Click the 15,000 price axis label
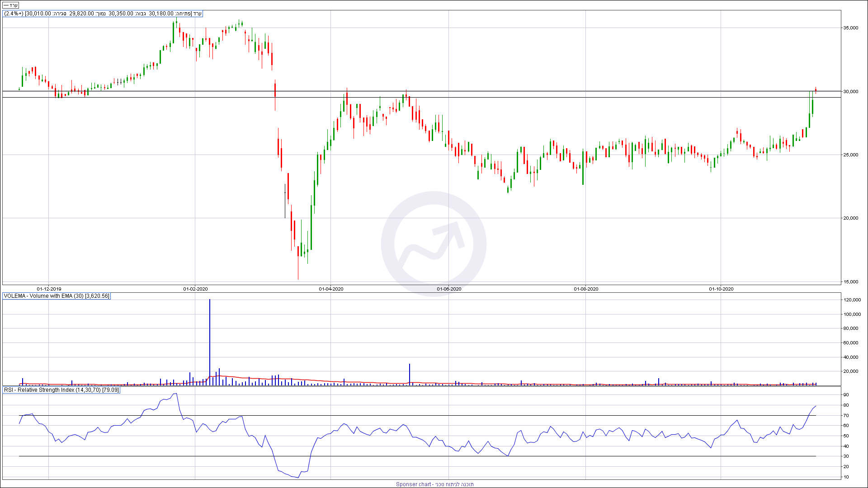 [x=850, y=282]
